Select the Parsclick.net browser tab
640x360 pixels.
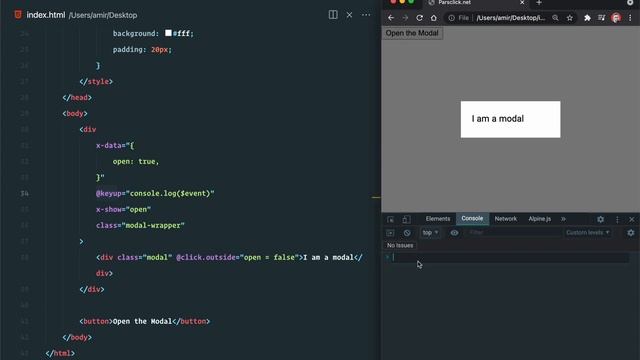click(x=476, y=3)
